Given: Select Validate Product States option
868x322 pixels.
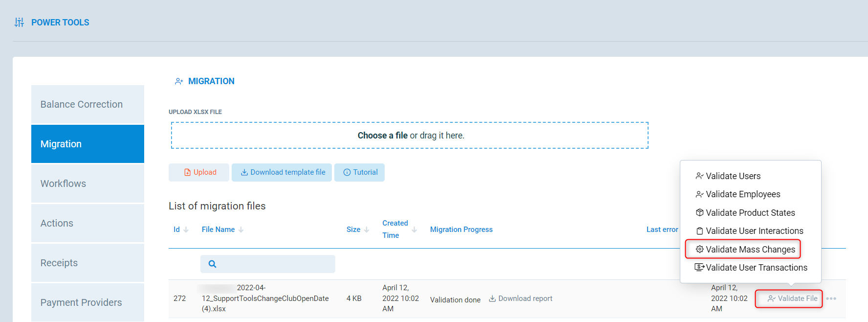Looking at the screenshot, I should [750, 213].
